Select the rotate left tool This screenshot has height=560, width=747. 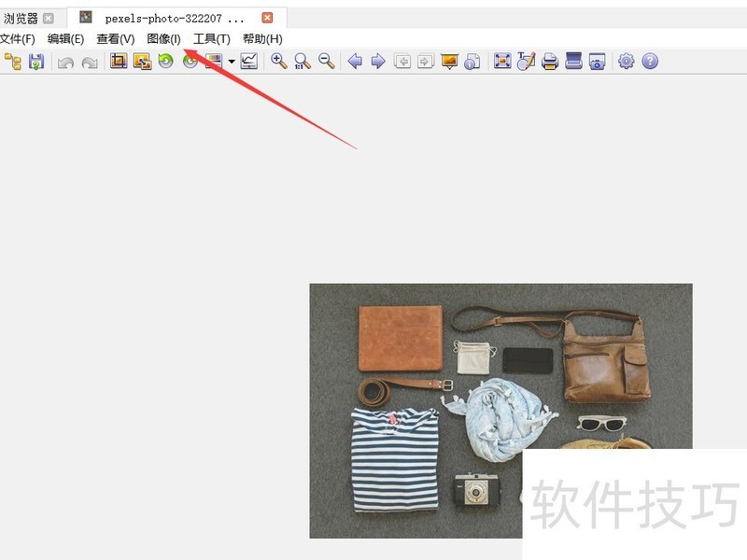coord(166,62)
